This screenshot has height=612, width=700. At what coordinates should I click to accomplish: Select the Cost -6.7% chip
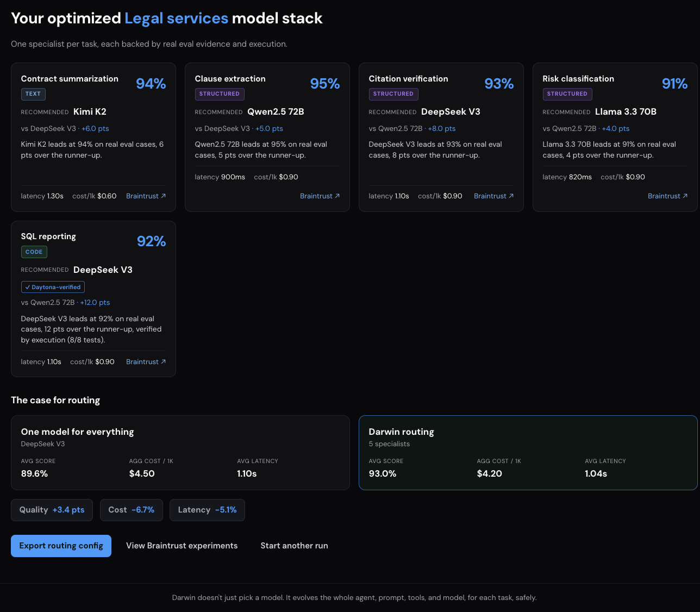tap(131, 510)
